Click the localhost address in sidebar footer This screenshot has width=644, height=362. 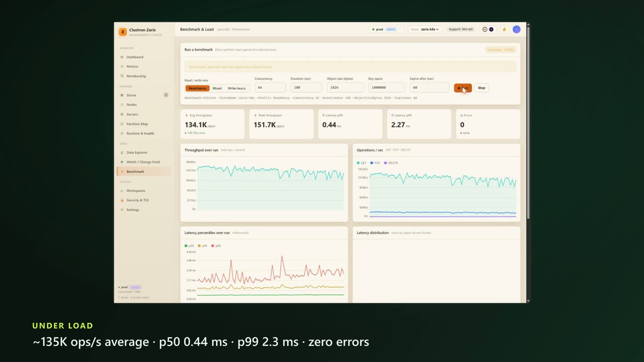pos(129,292)
